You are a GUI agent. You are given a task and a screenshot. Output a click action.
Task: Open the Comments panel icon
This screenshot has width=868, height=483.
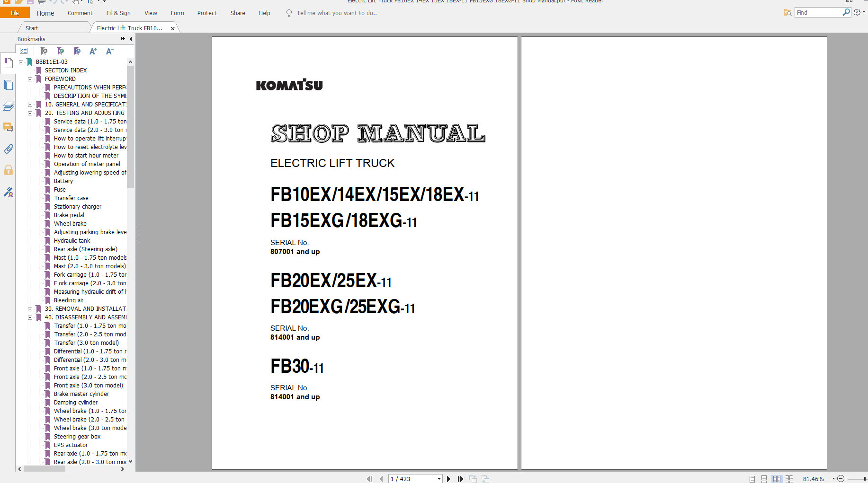point(8,127)
